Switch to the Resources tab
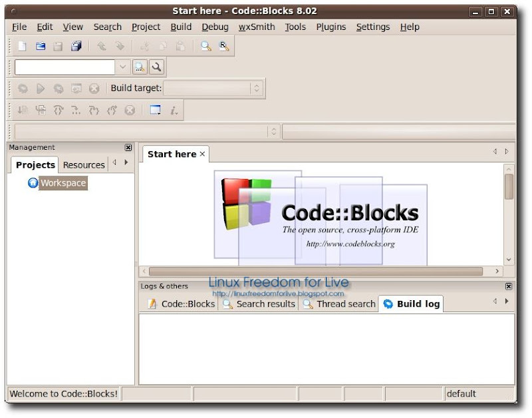This screenshot has width=532, height=418. (84, 165)
